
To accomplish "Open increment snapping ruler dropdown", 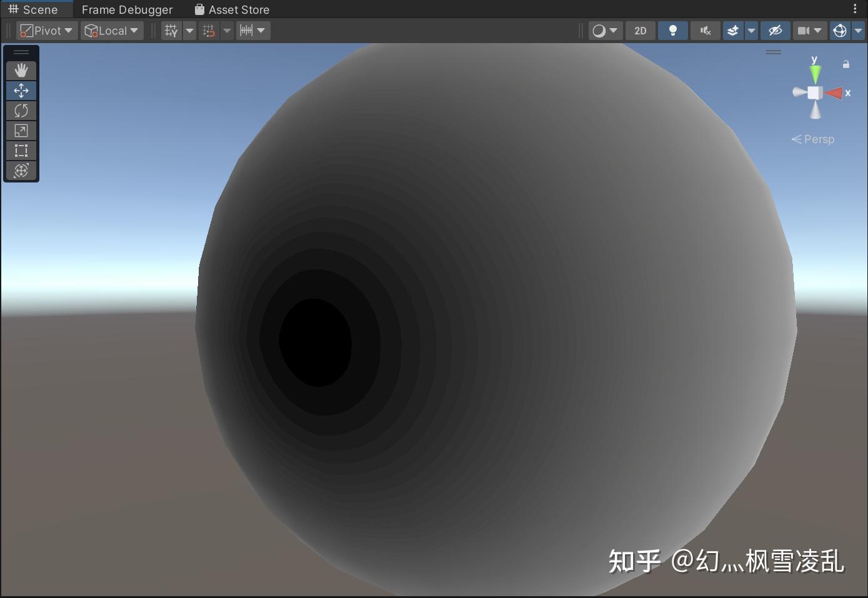I will point(253,31).
